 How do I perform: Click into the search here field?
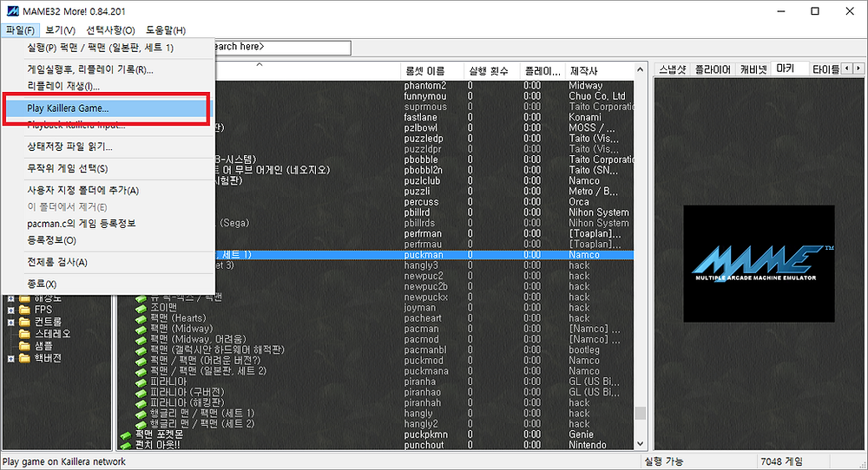pos(282,47)
